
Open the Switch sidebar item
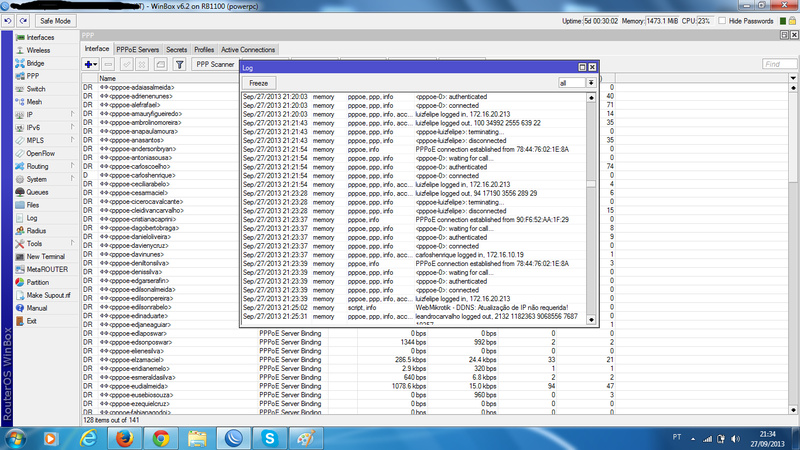click(x=36, y=89)
